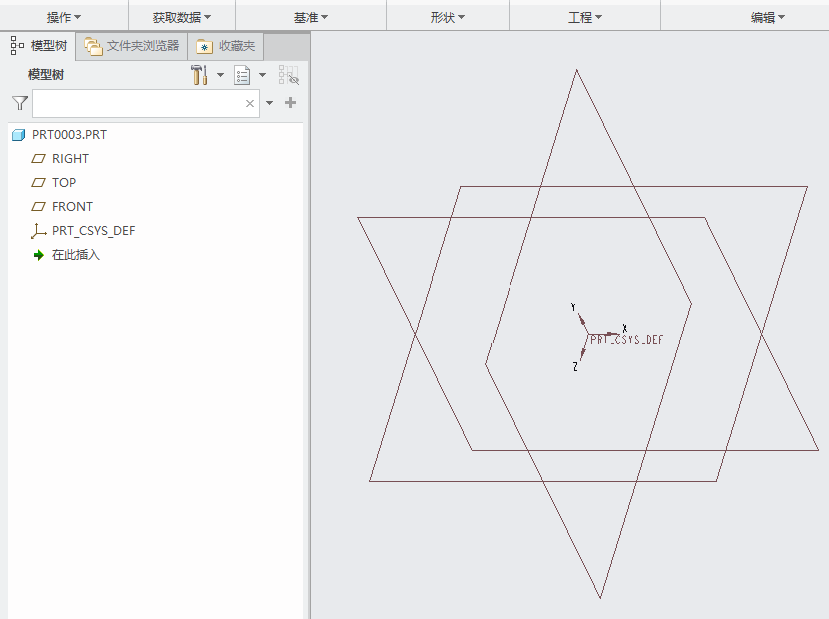This screenshot has width=829, height=619.
Task: Select the FRONT datum plane
Action: point(62,207)
